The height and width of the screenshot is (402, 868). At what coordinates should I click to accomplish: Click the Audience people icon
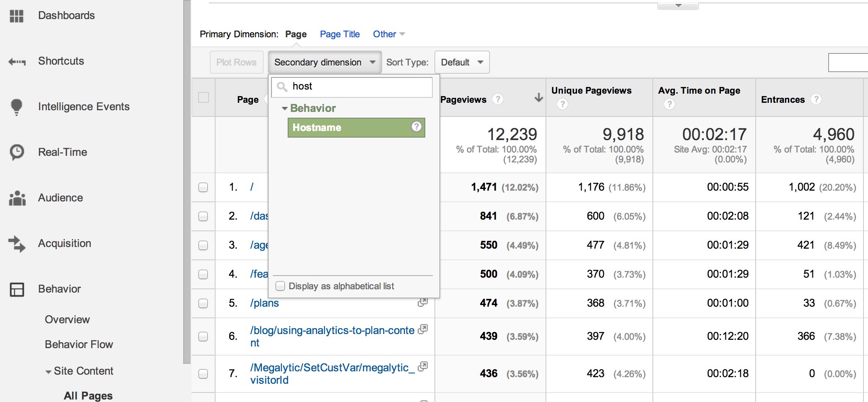(17, 198)
